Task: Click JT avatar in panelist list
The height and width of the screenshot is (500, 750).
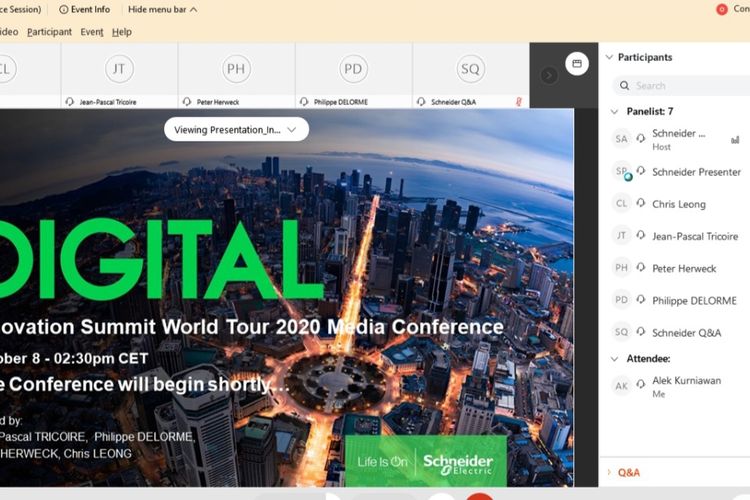Action: (621, 235)
